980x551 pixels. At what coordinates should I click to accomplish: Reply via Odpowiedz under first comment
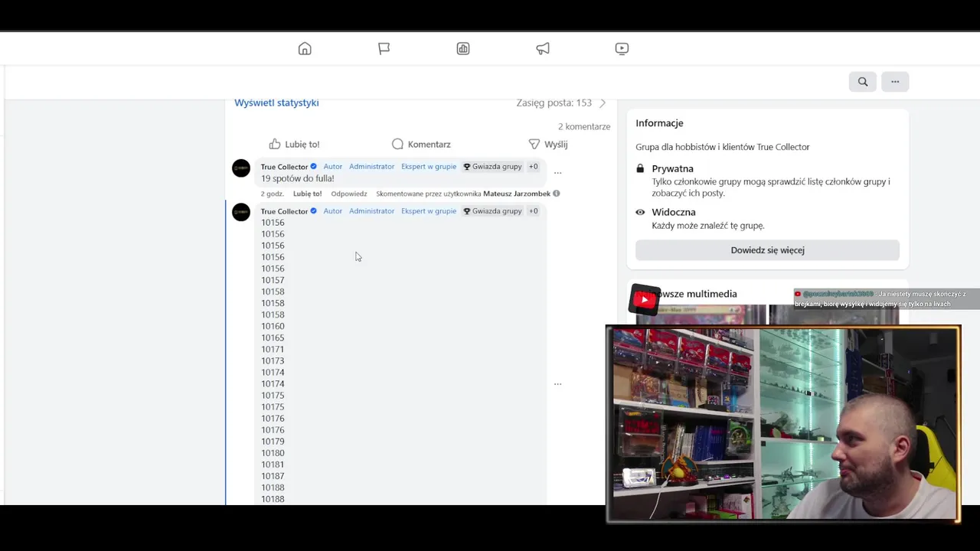[x=348, y=194]
